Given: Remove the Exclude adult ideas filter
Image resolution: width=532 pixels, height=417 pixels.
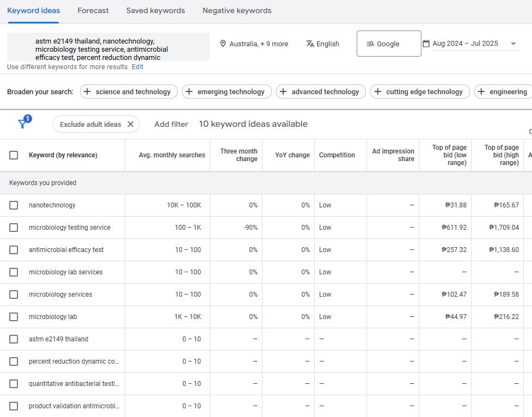Looking at the screenshot, I should point(131,124).
